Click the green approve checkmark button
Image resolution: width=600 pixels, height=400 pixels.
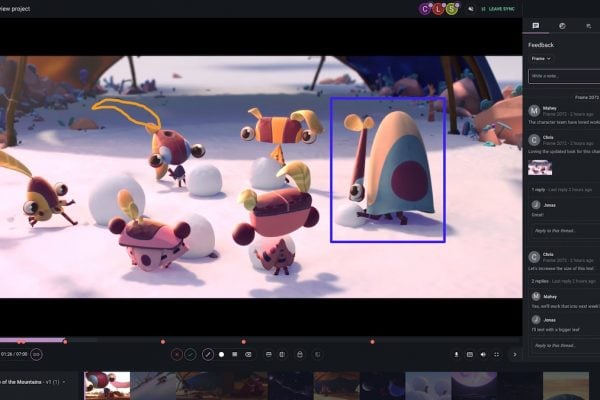(191, 354)
